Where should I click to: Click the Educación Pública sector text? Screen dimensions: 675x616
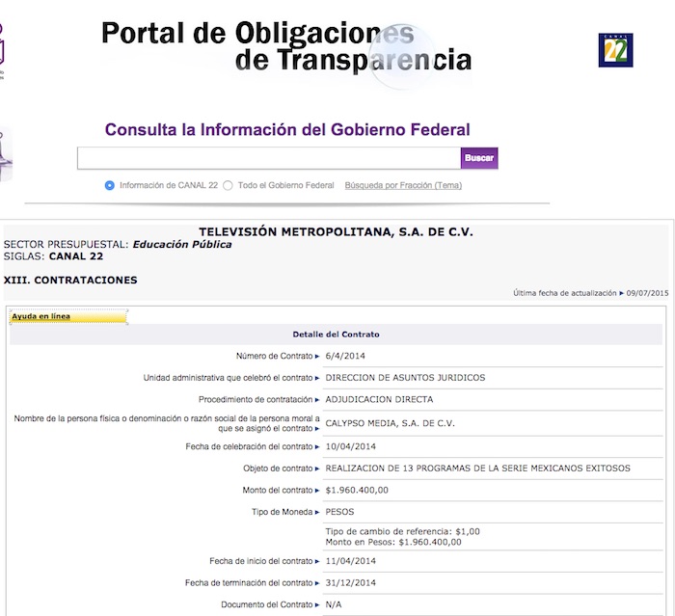(182, 245)
